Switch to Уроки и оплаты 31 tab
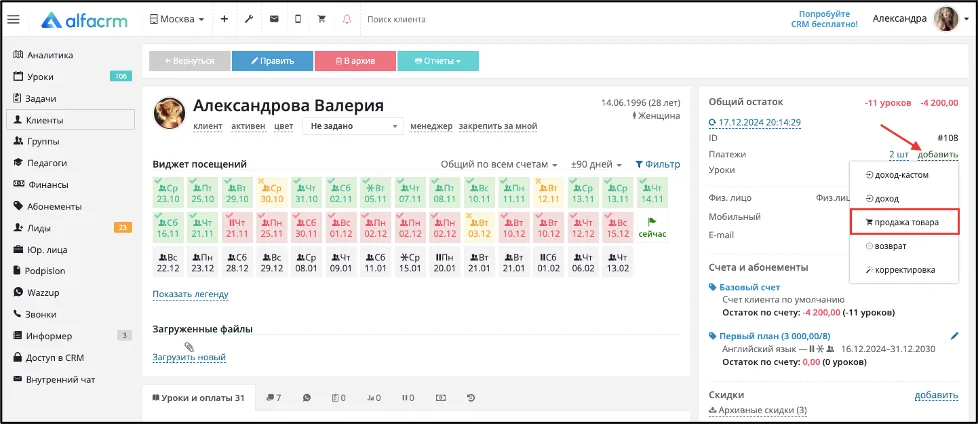This screenshot has width=979, height=424. click(199, 397)
